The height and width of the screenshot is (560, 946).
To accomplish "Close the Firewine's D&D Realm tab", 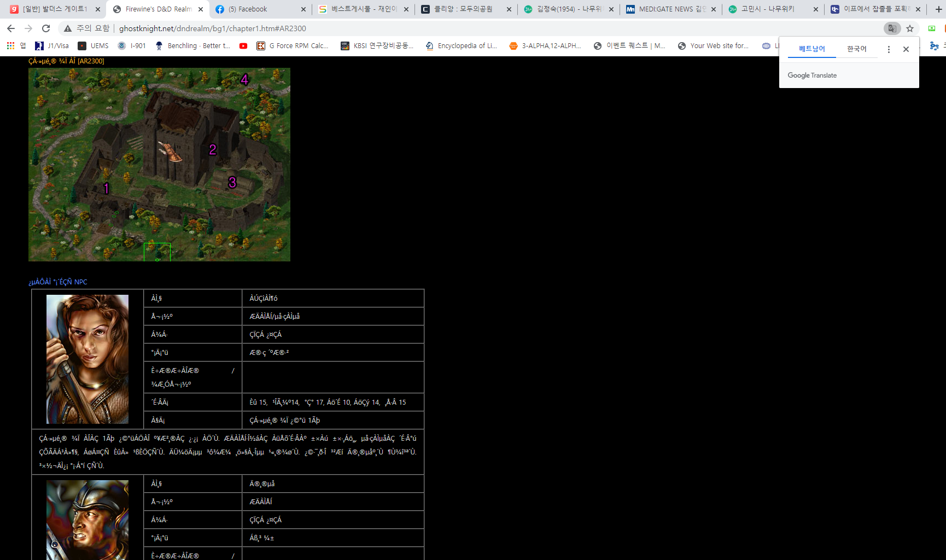I will coord(201,9).
